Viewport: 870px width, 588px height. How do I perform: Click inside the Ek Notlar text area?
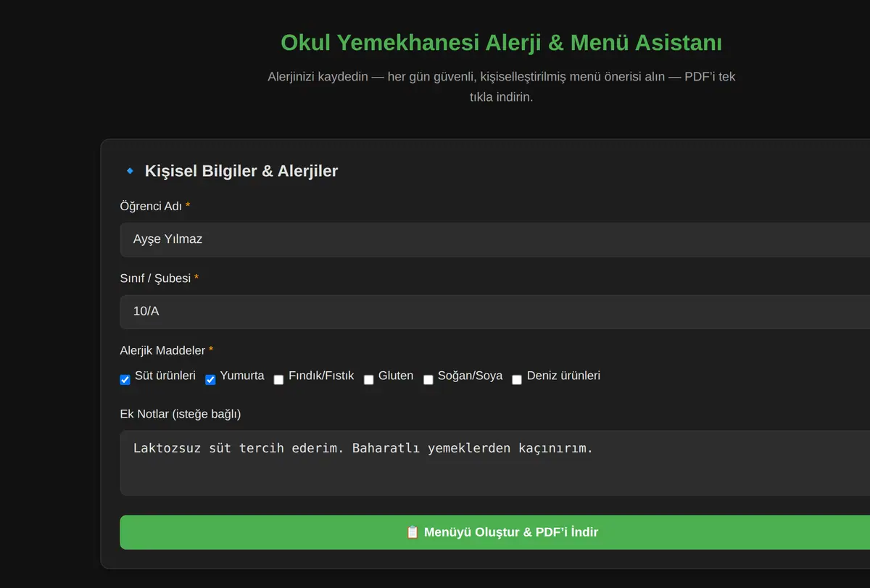[494, 463]
